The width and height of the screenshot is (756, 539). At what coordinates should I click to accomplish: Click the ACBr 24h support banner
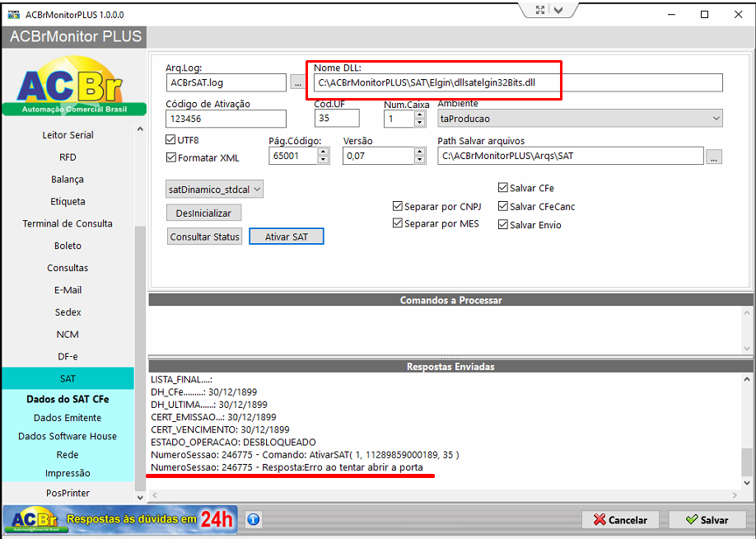point(120,519)
